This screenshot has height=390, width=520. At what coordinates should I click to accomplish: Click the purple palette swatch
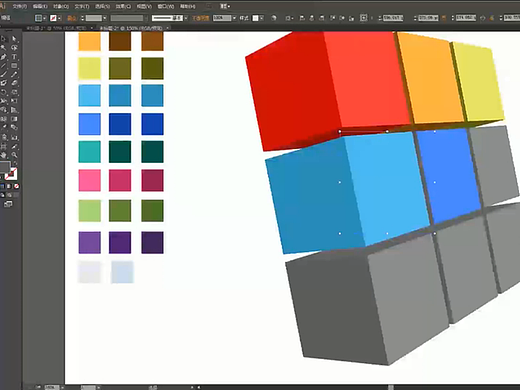(x=90, y=243)
